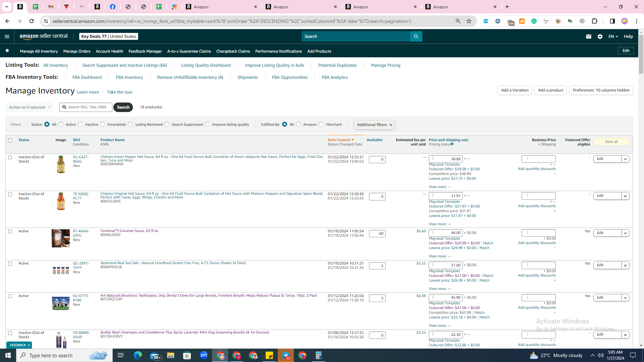The height and width of the screenshot is (362, 644).
Task: Close the FEEDBACK tab with X
Action: pos(29,345)
